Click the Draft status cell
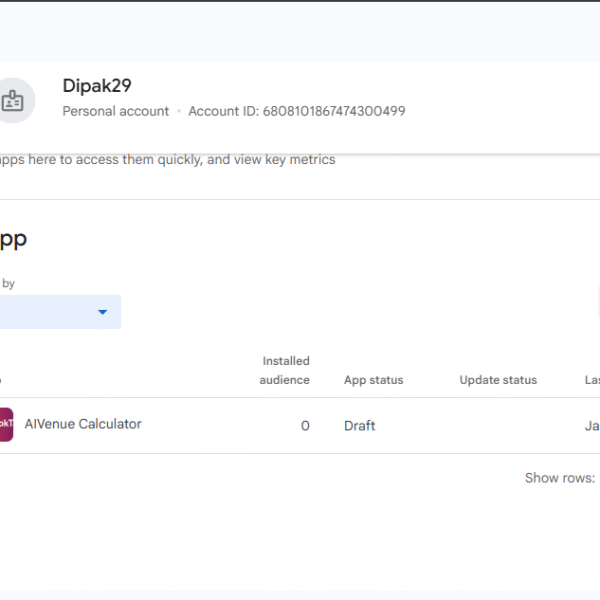 359,426
